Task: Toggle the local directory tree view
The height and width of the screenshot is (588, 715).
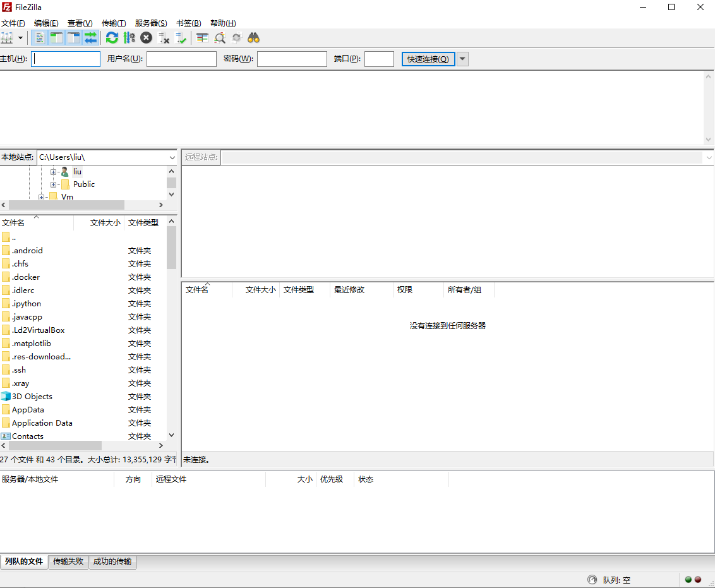Action: pos(57,38)
